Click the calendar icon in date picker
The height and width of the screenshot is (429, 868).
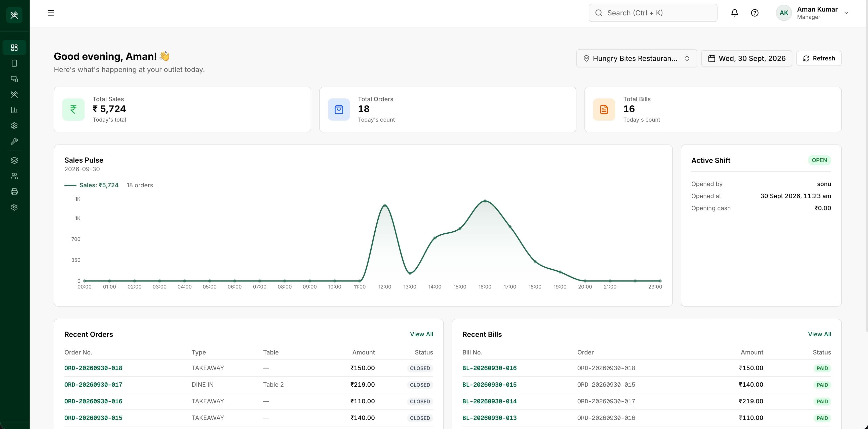click(712, 58)
